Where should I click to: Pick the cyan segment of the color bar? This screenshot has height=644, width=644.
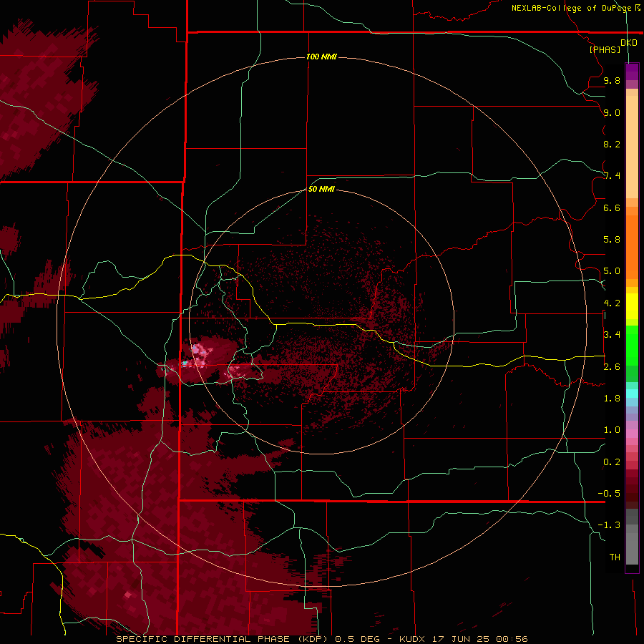pos(632,394)
